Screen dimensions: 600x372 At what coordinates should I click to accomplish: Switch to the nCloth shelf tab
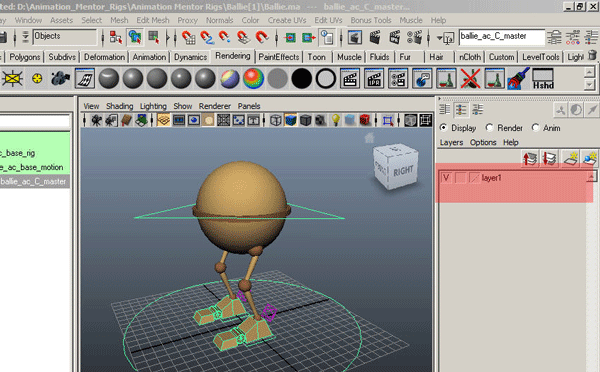(470, 57)
